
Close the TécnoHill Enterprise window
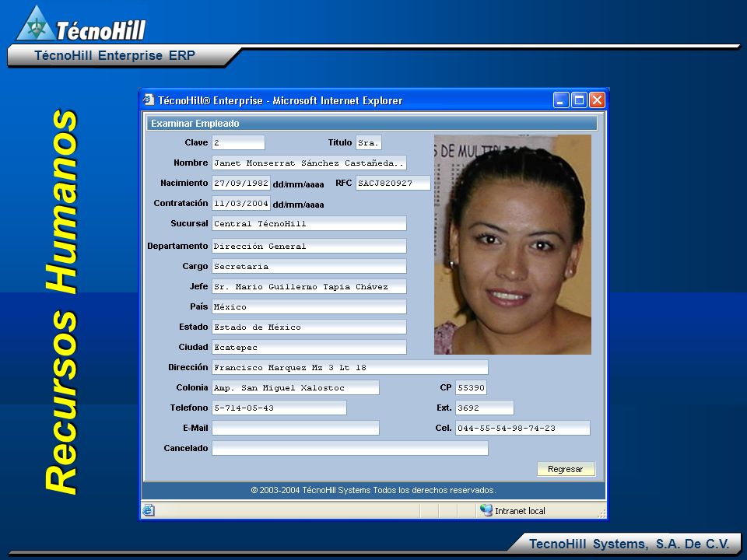(597, 100)
